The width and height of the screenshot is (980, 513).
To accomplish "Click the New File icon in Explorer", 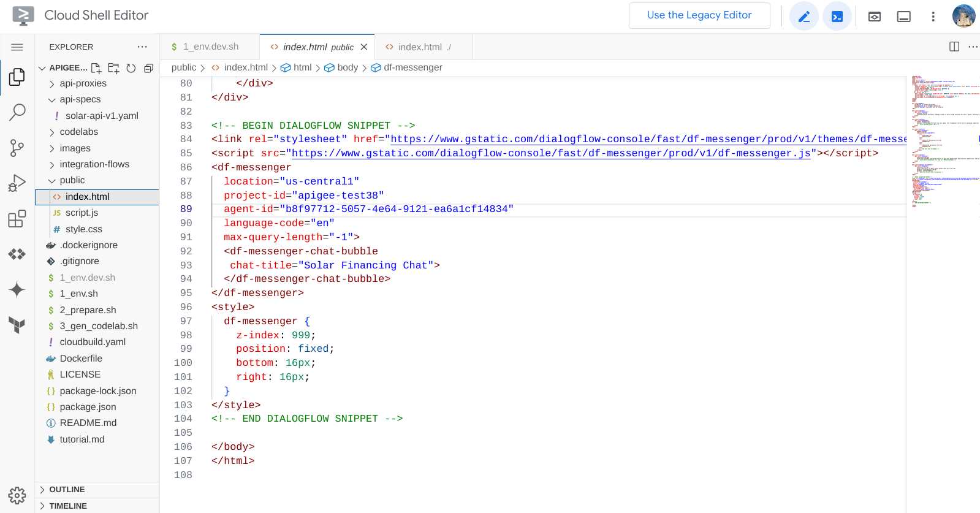I will (96, 68).
